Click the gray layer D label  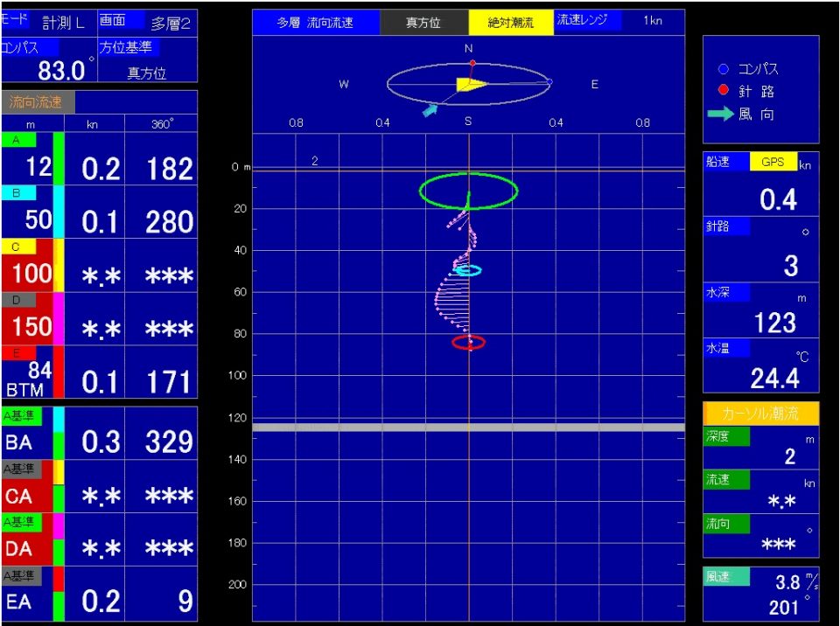(x=18, y=301)
